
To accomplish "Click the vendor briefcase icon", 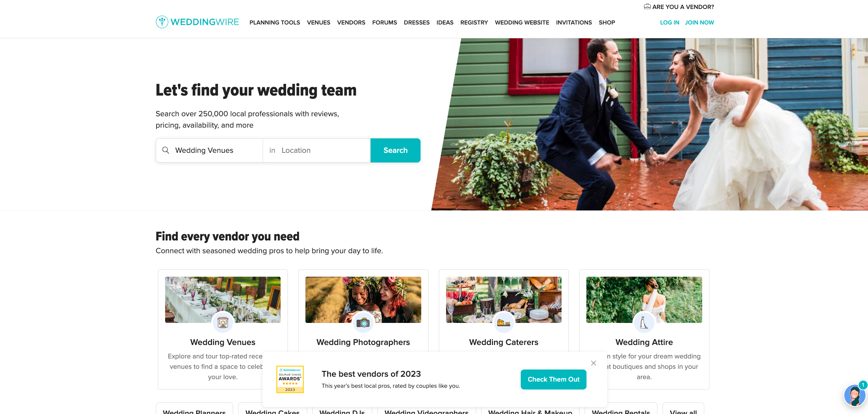I will pos(647,7).
